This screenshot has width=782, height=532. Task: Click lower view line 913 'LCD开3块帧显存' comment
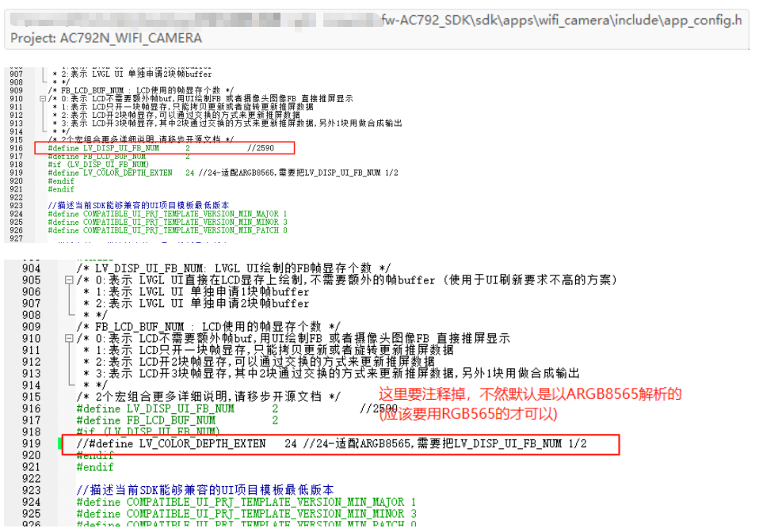[332, 374]
